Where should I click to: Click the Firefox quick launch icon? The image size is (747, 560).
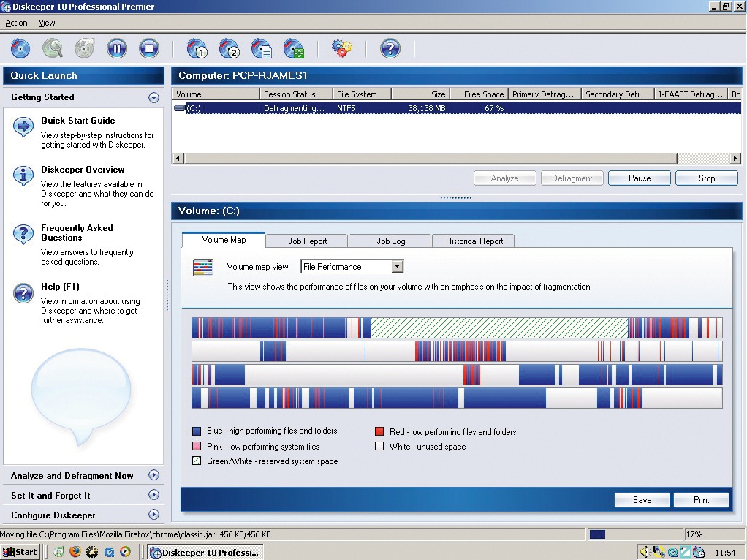pos(75,552)
